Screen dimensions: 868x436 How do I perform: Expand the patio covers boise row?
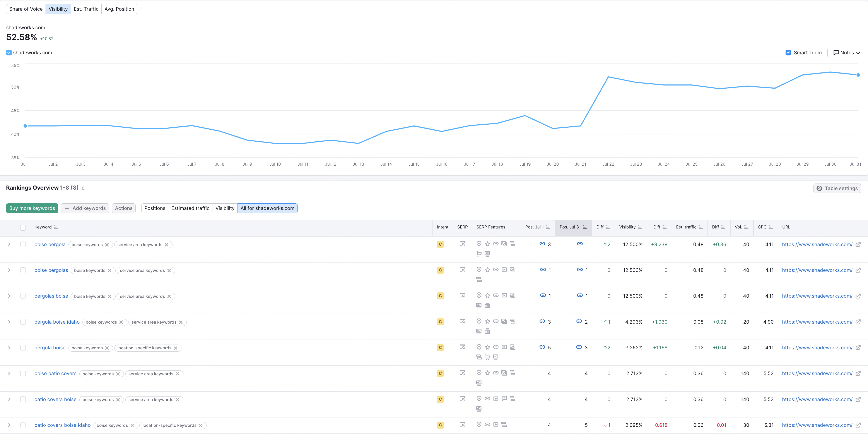tap(9, 400)
